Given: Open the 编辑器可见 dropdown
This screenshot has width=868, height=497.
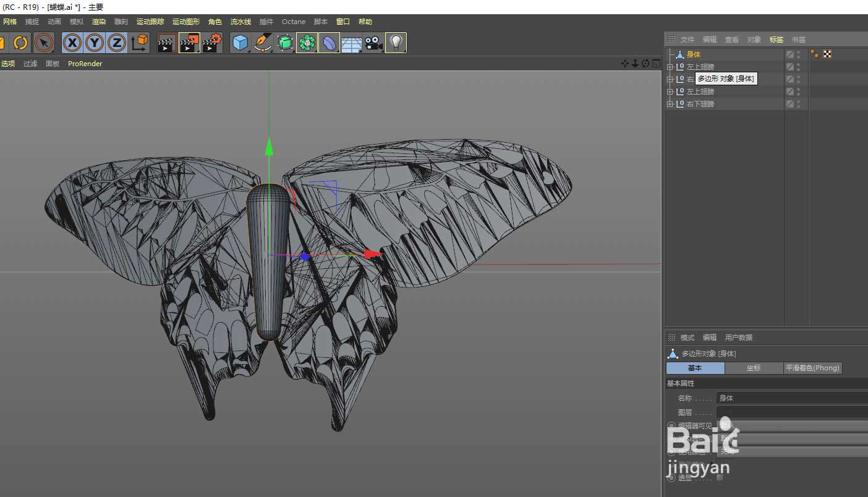Looking at the screenshot, I should pyautogui.click(x=791, y=426).
